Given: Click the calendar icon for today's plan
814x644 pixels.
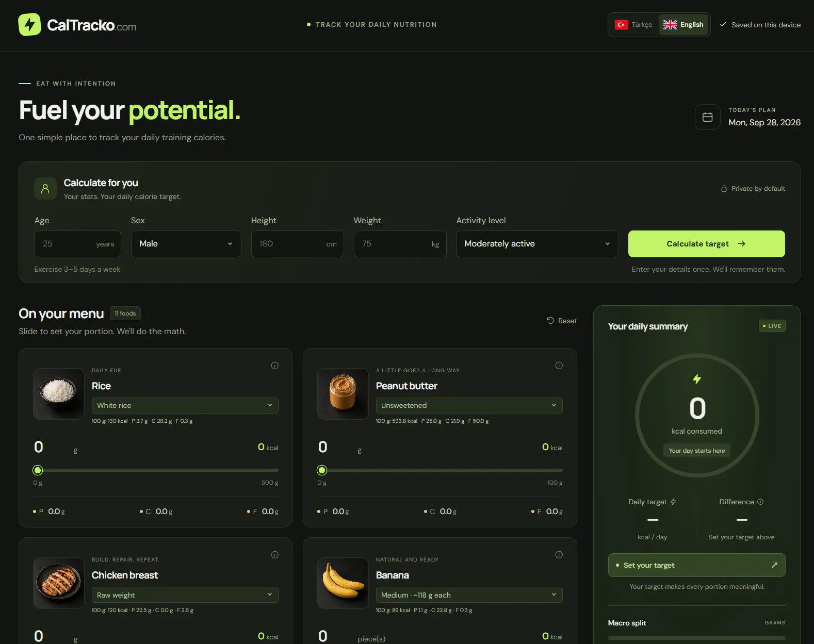Looking at the screenshot, I should [708, 117].
